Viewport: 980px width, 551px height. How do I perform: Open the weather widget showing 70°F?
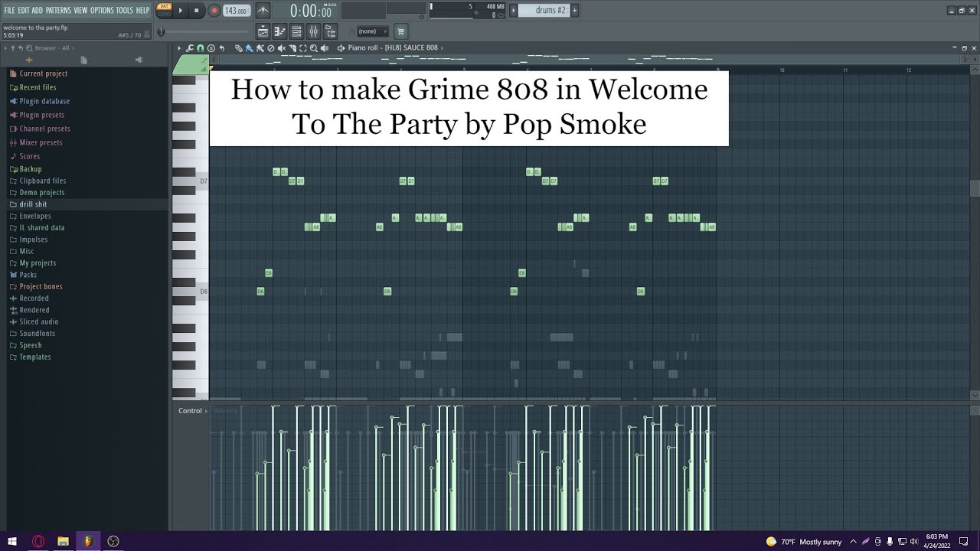(x=803, y=542)
